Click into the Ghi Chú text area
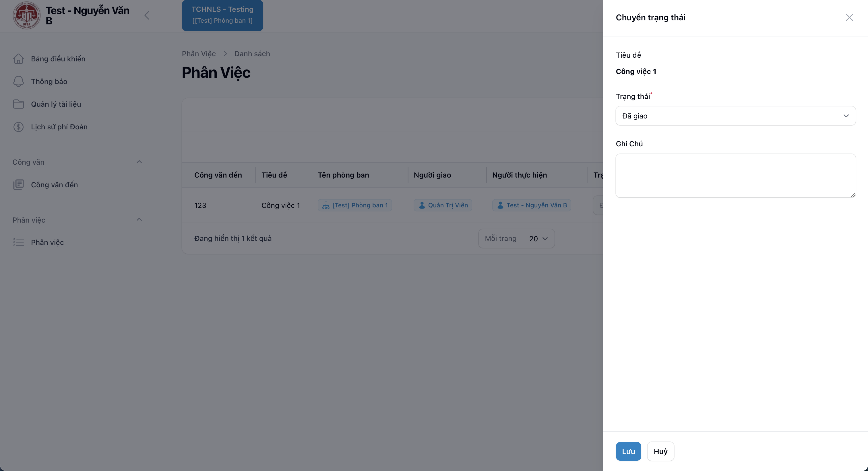 [735, 175]
